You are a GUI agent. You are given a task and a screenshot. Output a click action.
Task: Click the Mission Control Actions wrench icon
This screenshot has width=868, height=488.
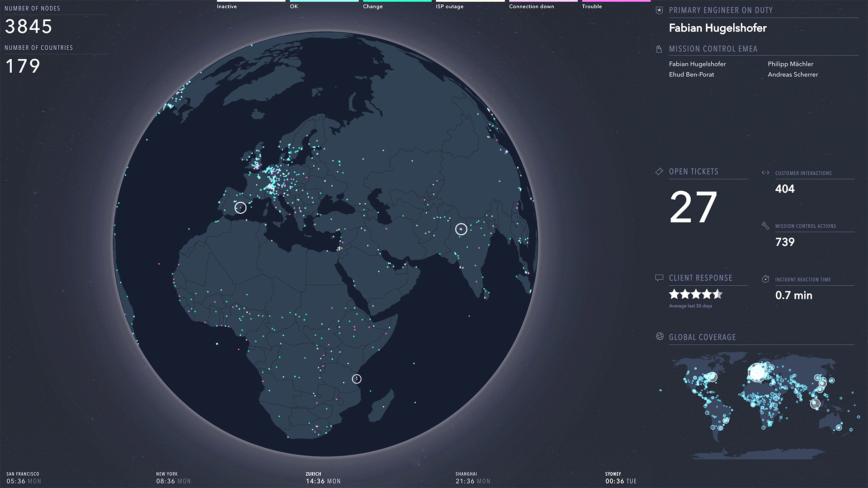tap(765, 225)
